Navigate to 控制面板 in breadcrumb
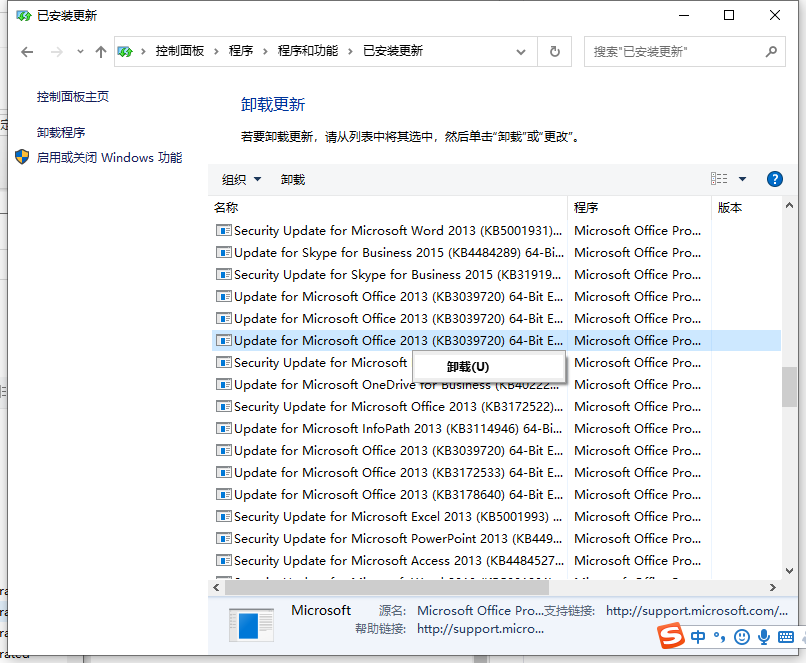806x663 pixels. pos(180,51)
